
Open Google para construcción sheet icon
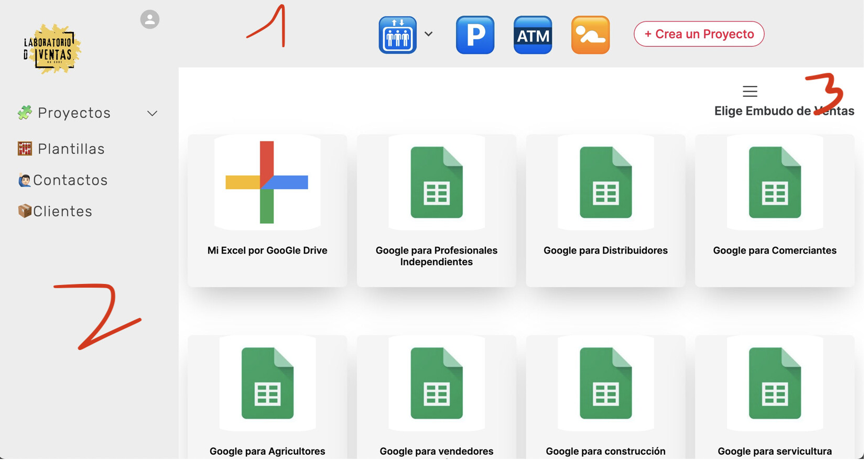[606, 383]
